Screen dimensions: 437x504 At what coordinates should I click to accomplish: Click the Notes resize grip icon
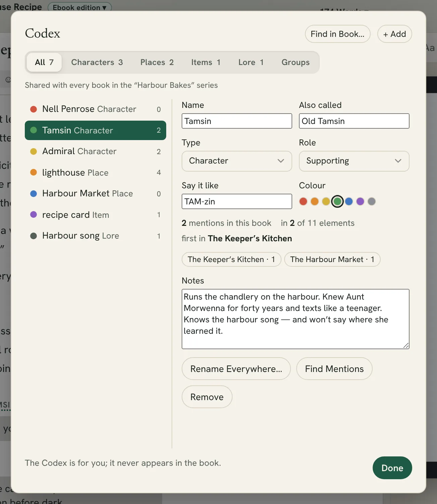coord(406,345)
